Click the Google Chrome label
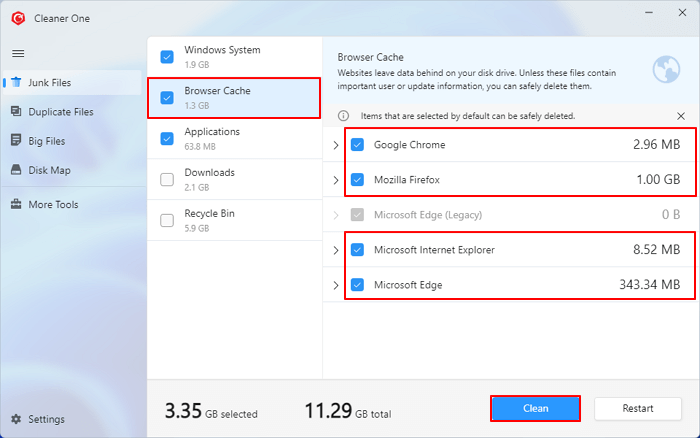Screen dimensions: 700x438 tap(409, 145)
